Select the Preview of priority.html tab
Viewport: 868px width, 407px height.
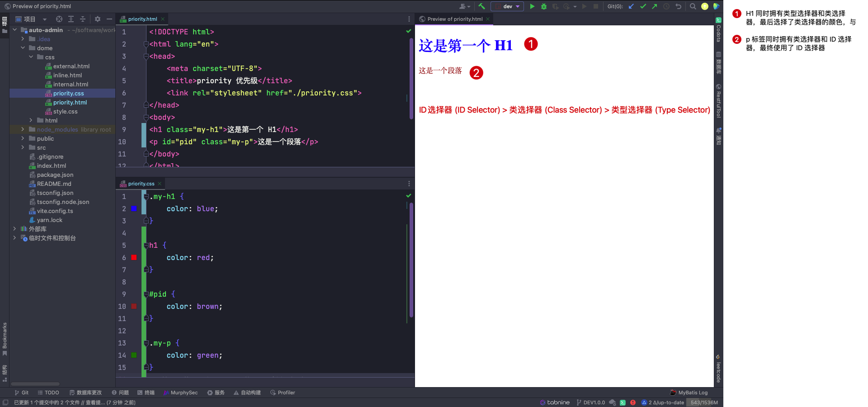pyautogui.click(x=454, y=19)
